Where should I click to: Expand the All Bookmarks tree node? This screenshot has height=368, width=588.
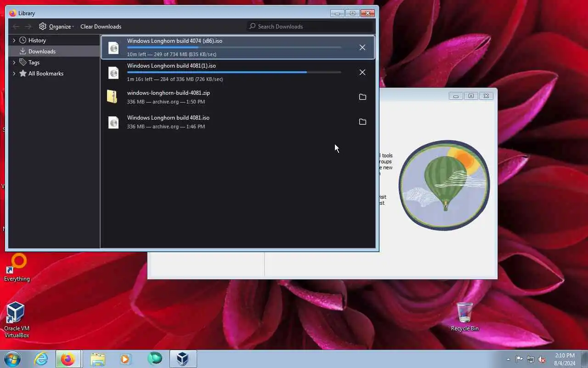pos(14,73)
